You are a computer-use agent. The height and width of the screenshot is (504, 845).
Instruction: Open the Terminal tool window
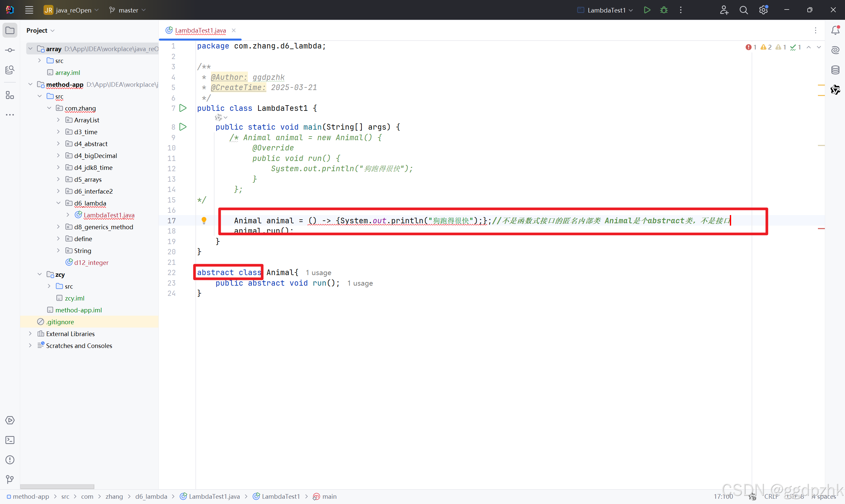pyautogui.click(x=10, y=440)
